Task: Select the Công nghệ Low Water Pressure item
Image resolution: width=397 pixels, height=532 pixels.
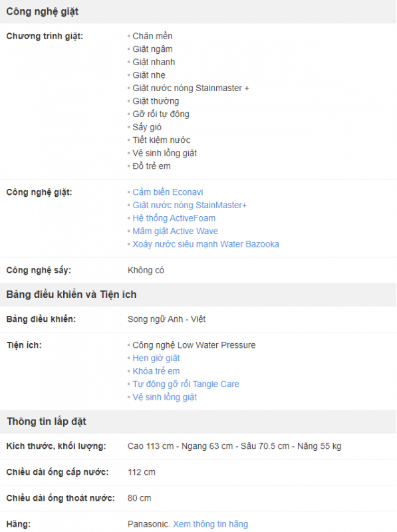Action: coord(194,345)
